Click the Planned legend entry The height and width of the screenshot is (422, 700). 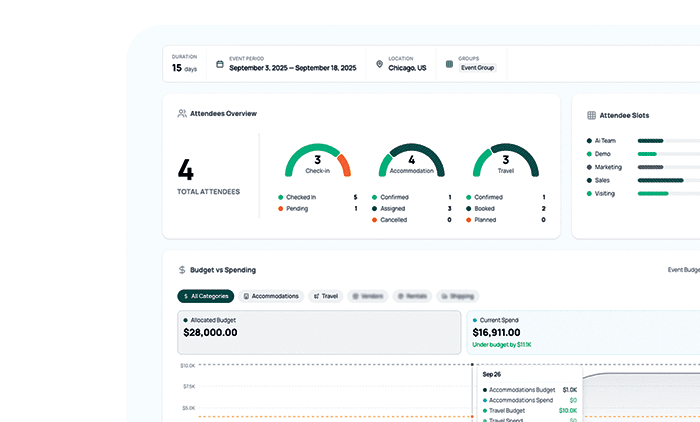[506, 220]
